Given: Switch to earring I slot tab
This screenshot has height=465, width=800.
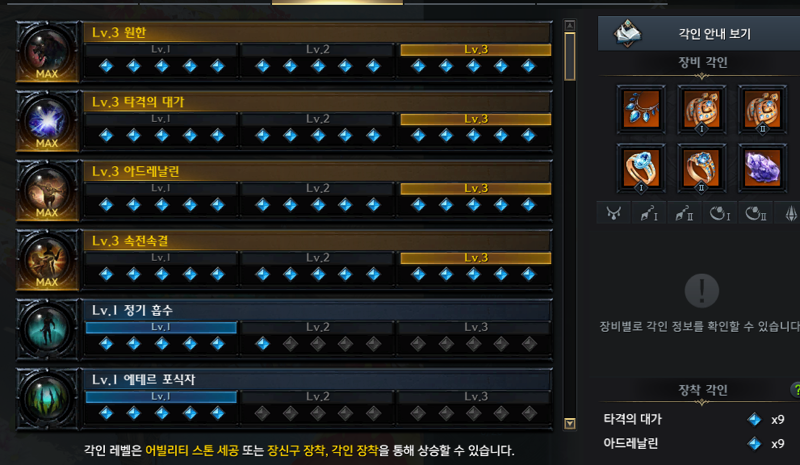Looking at the screenshot, I should point(649,213).
